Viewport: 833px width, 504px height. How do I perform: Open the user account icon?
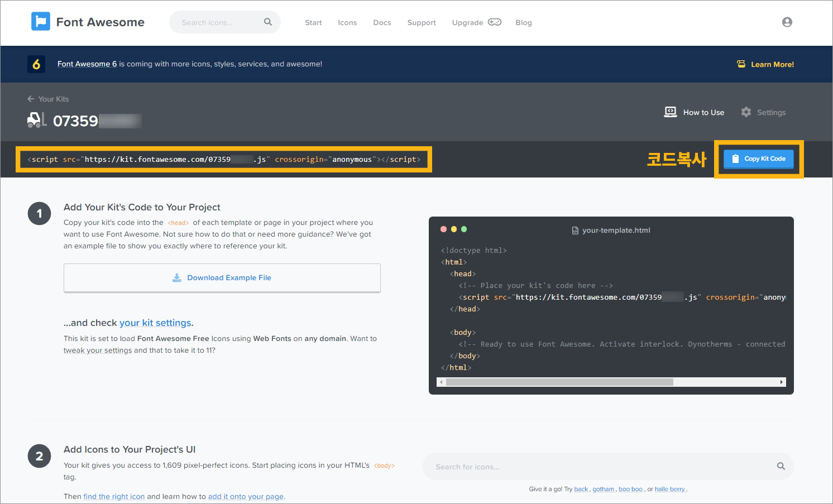pos(787,22)
